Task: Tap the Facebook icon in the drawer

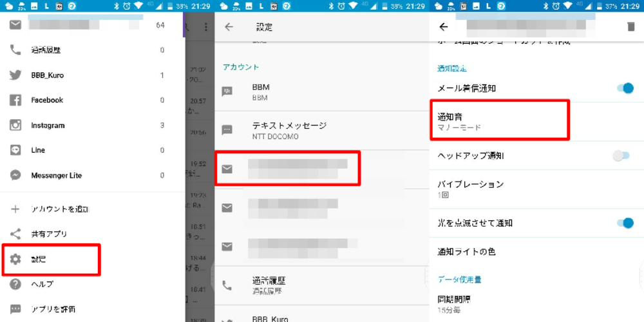Action: 16,100
